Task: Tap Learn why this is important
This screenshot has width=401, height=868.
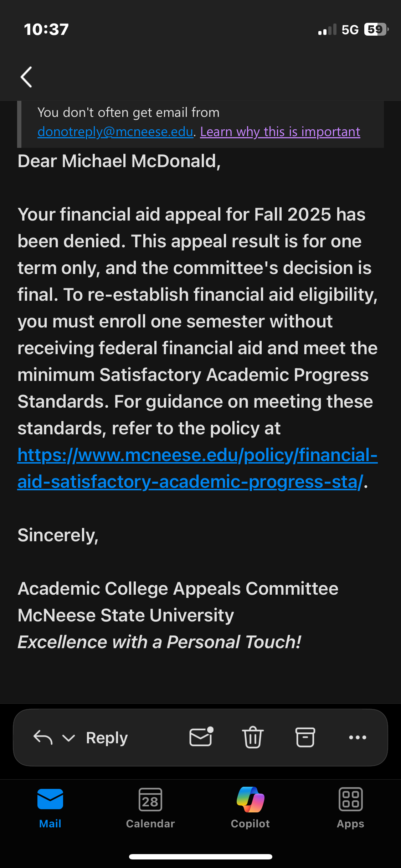Action: [280, 132]
